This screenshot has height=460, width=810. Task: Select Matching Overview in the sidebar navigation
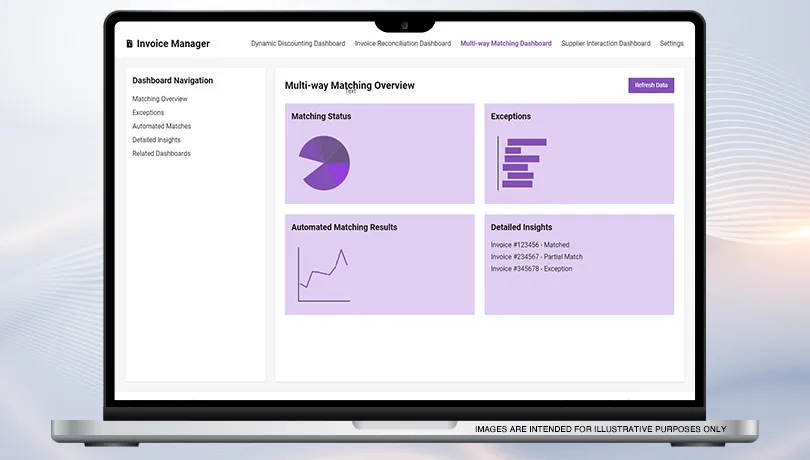[x=160, y=99]
